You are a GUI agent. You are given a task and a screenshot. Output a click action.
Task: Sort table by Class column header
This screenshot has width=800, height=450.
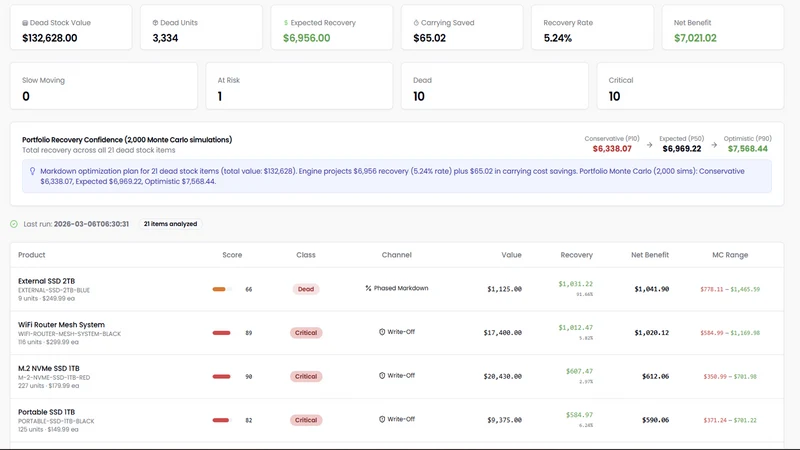coord(306,255)
